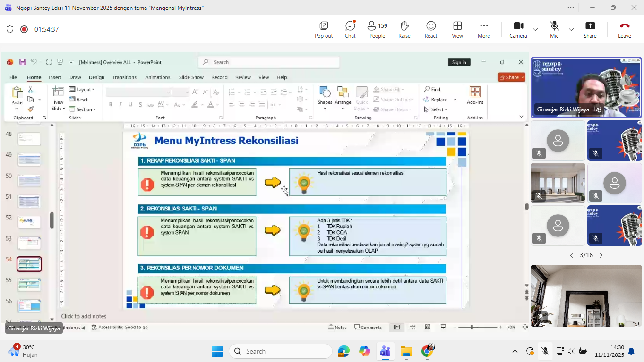Viewport: 644px width, 362px height.
Task: Open the More actions menu
Action: click(483, 29)
